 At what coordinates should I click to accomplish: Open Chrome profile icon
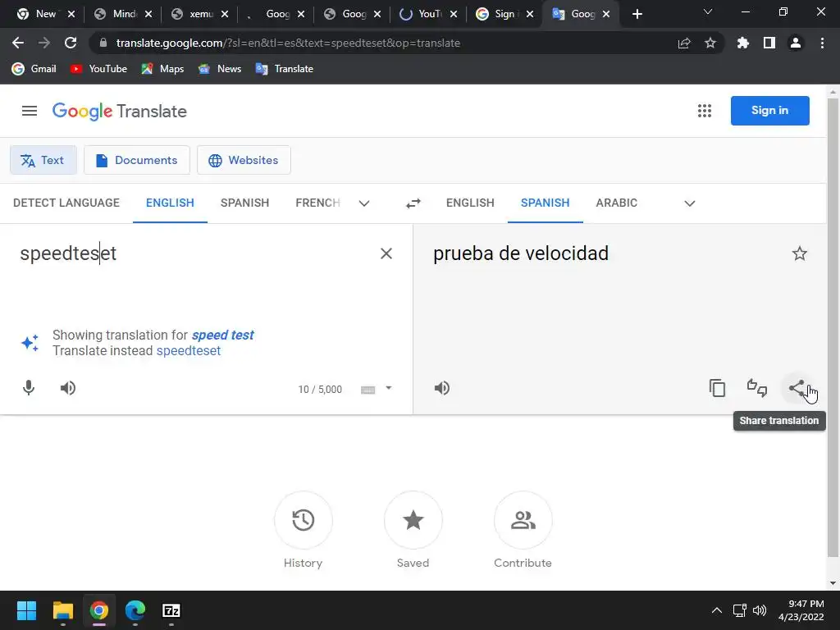pos(796,43)
